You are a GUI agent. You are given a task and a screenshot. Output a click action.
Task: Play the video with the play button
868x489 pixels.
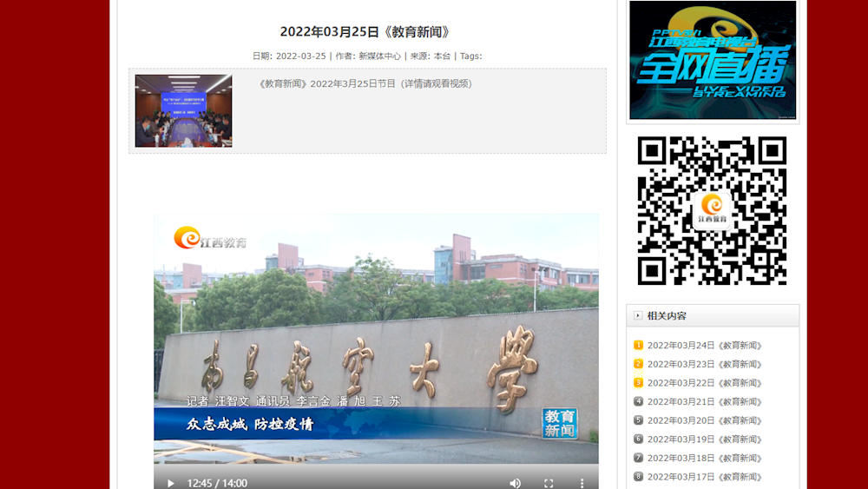click(x=171, y=483)
